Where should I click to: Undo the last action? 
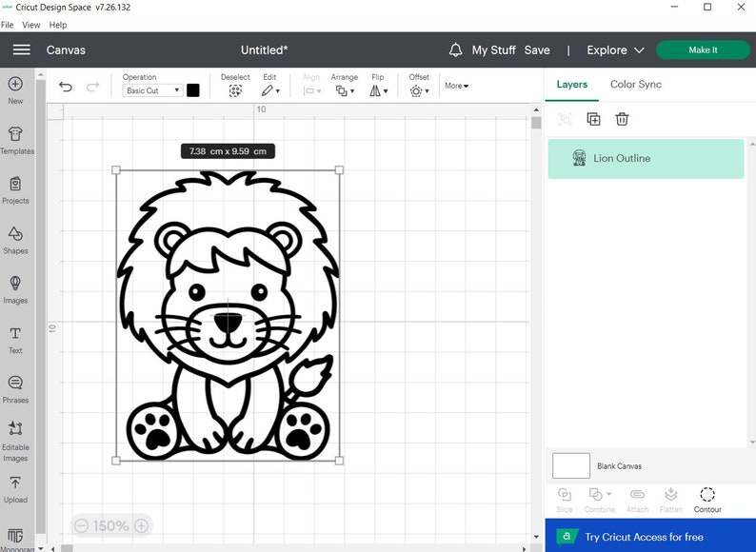66,87
